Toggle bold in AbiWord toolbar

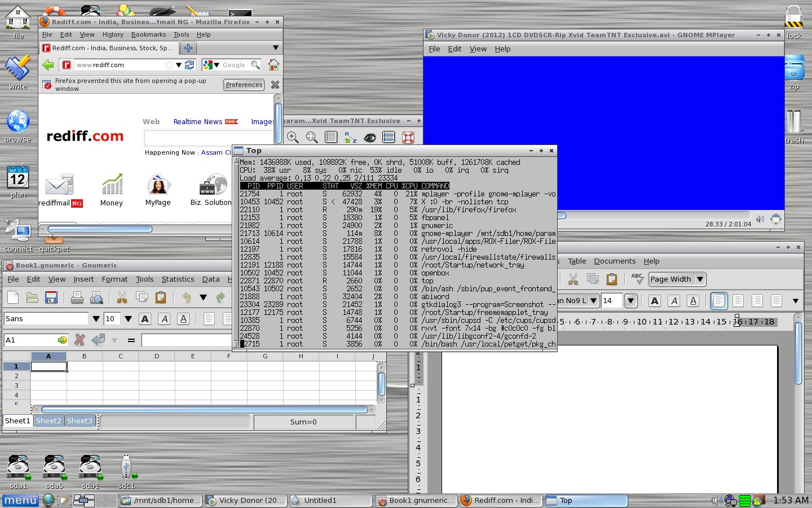pos(655,301)
